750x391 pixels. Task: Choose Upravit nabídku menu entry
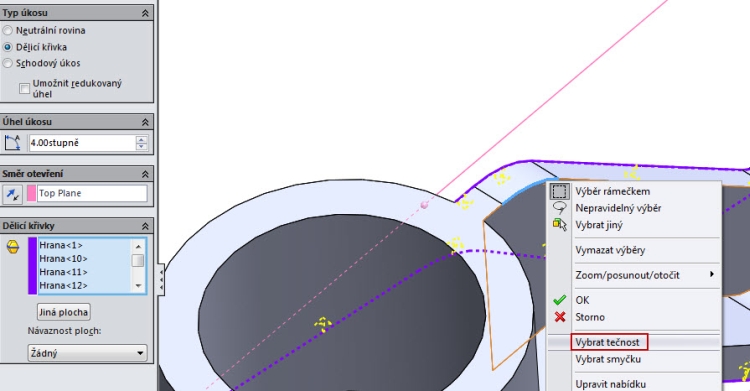point(610,384)
